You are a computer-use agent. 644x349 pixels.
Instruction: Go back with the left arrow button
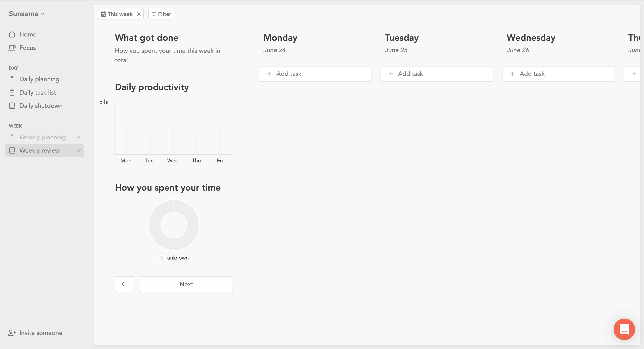[x=125, y=284]
